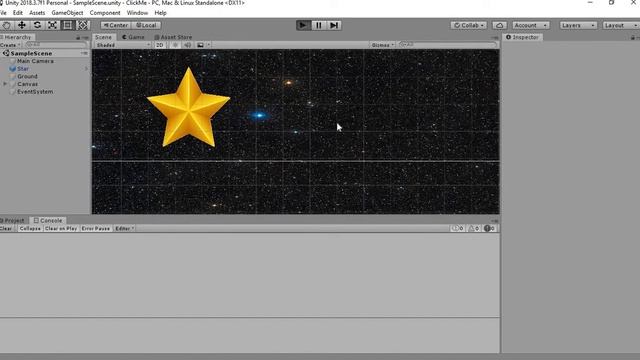This screenshot has width=640, height=360.
Task: Open the Hierarchy Create dropdown
Action: tap(11, 45)
